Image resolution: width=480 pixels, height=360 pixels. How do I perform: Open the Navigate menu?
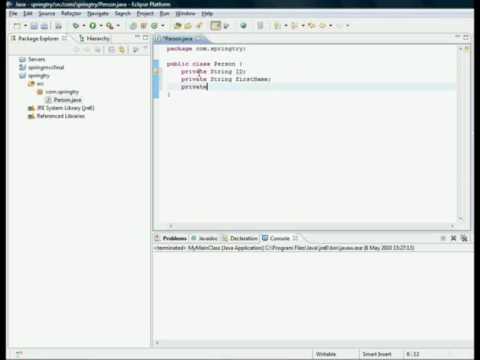coord(98,14)
